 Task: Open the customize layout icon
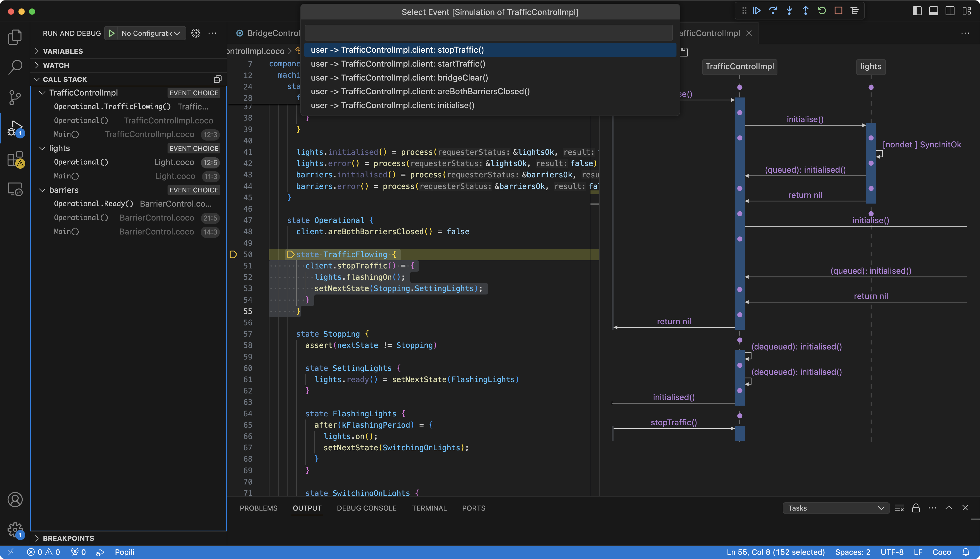tap(967, 11)
